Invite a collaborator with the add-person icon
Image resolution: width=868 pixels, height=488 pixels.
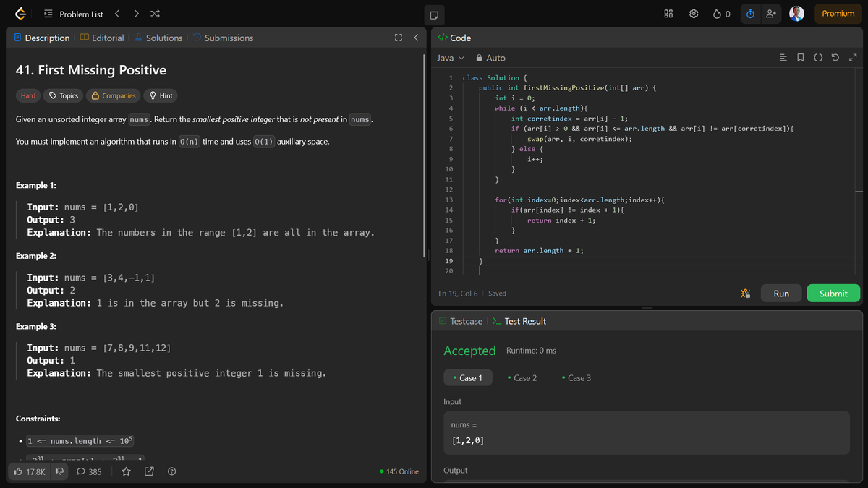771,14
